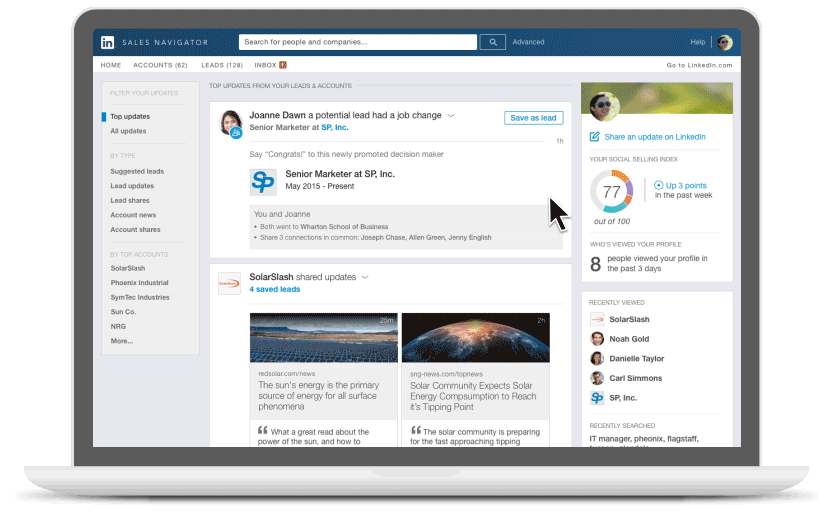Select Top updates filter
The width and height of the screenshot is (834, 513).
click(130, 117)
